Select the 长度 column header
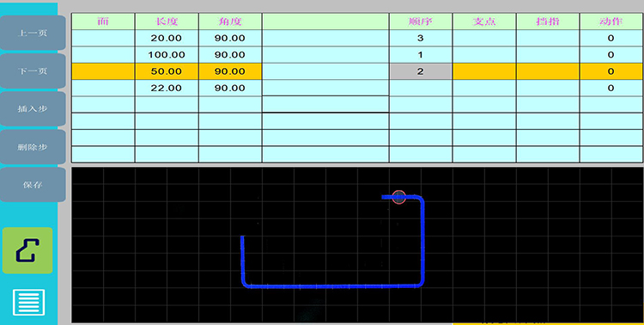Viewport: 644px width, 325px height. pyautogui.click(x=167, y=21)
